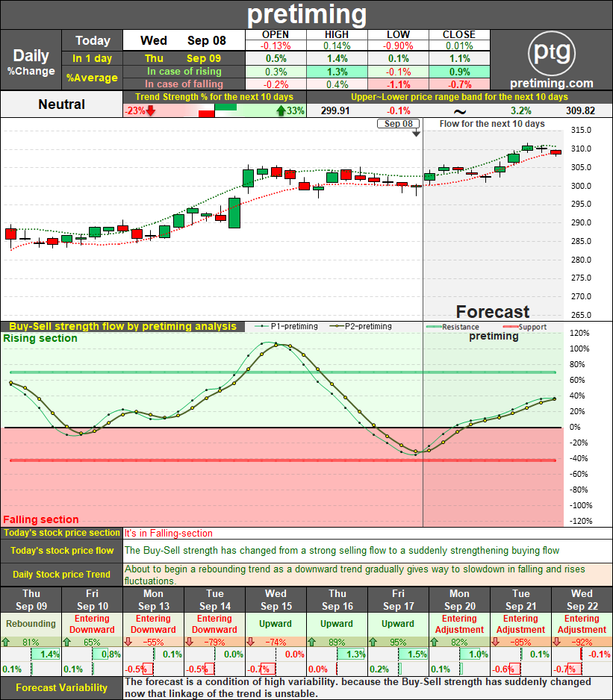Select the In 1 day row label
Screen dimensions: 613x700
(93, 58)
